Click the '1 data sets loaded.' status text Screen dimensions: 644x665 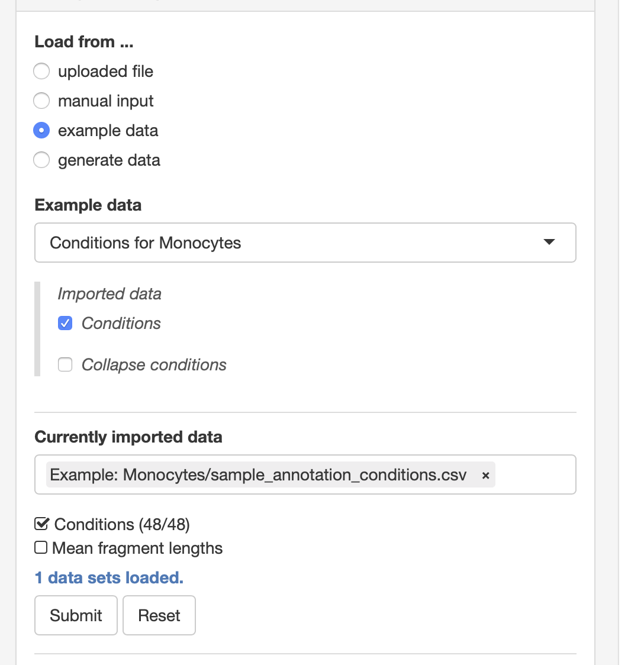click(109, 577)
